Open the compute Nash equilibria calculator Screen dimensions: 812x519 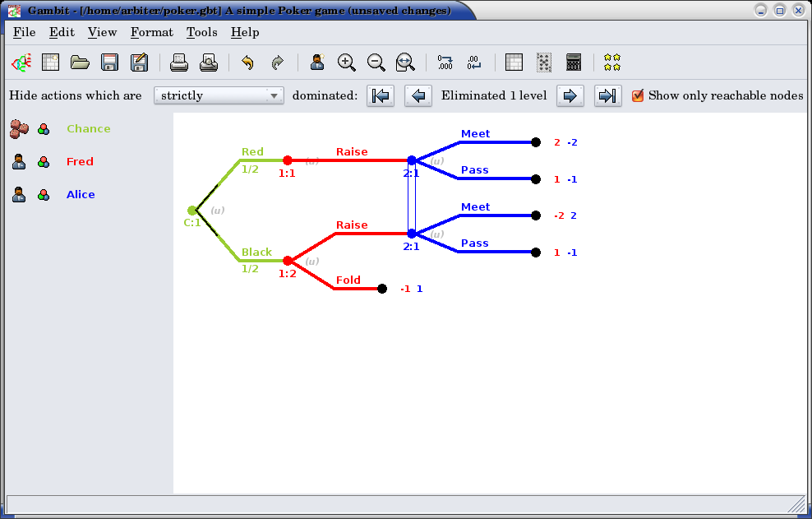pos(574,63)
